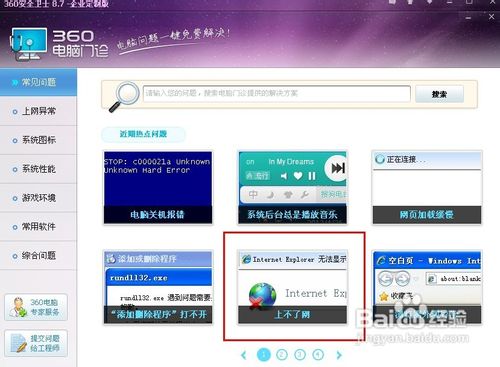This screenshot has height=367, width=500.
Task: Open the 系统后台总是播放音乐 fix card
Action: click(x=293, y=187)
